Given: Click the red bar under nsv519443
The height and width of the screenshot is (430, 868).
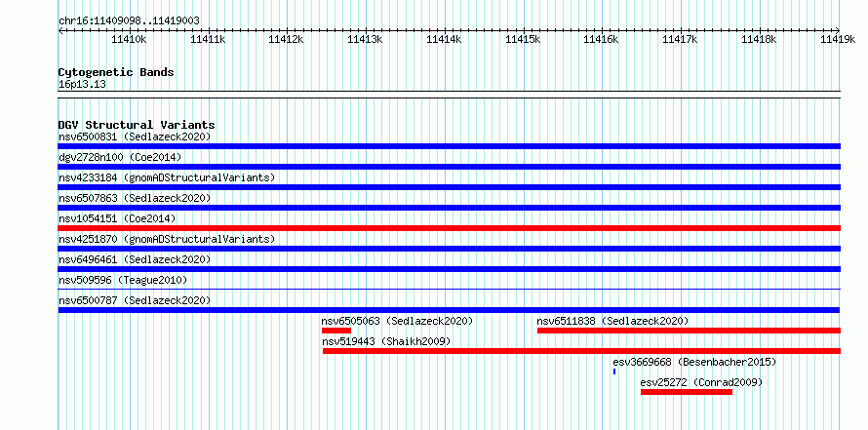Looking at the screenshot, I should pos(582,351).
